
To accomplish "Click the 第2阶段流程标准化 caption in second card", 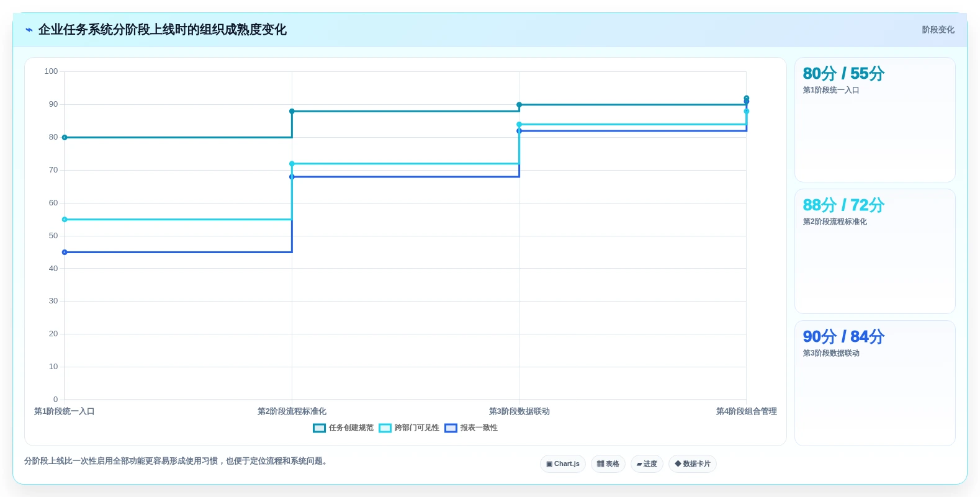I will click(x=835, y=222).
